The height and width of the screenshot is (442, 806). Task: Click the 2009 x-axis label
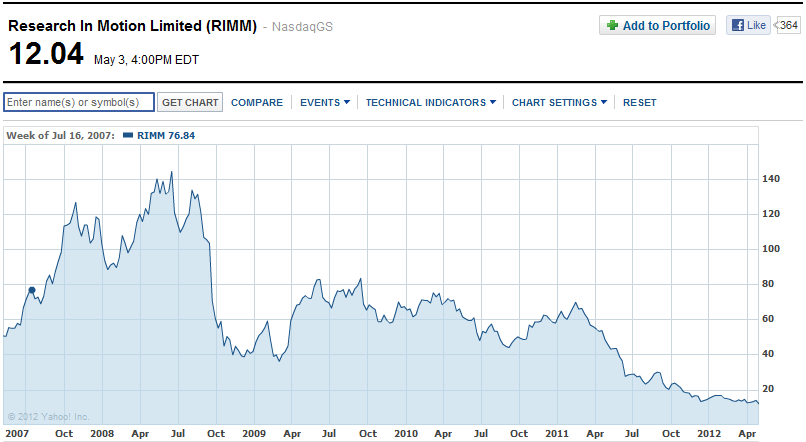tap(254, 433)
